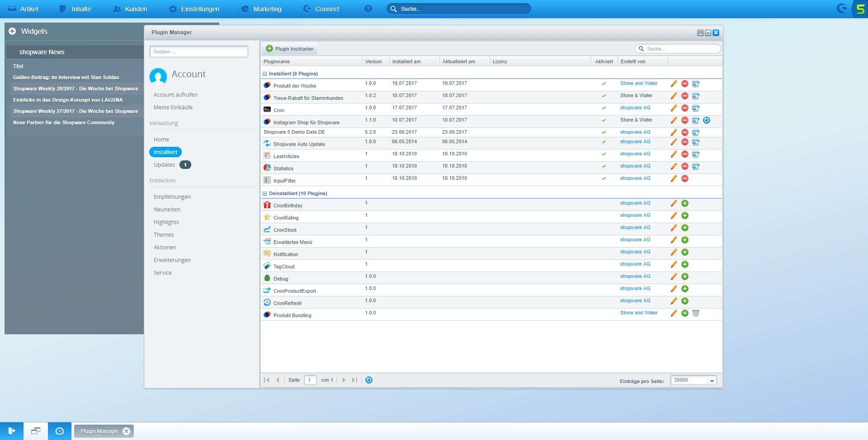Select Home in the Verwaltung sidebar
Image resolution: width=868 pixels, height=440 pixels.
pos(161,140)
